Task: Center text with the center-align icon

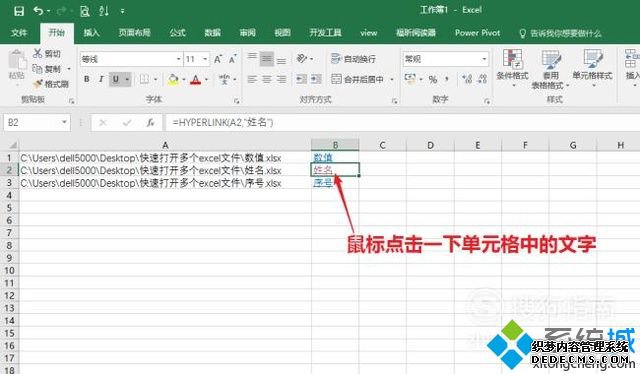Action: 267,79
